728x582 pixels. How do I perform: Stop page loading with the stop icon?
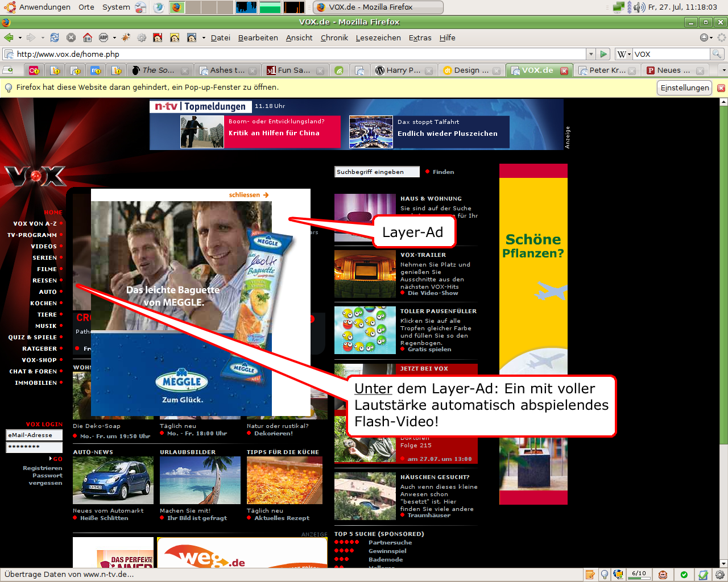tap(71, 38)
